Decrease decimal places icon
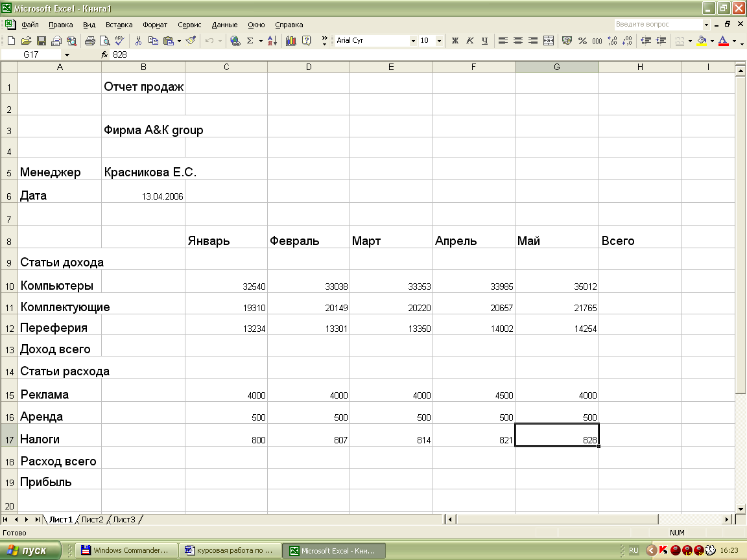The image size is (747, 560). (628, 41)
